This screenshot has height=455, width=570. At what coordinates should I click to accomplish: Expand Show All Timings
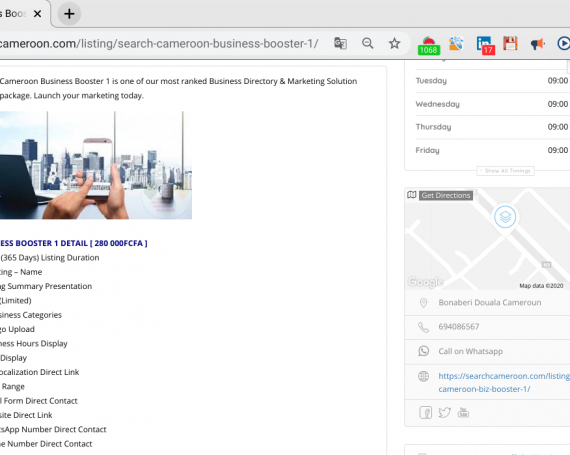click(506, 171)
